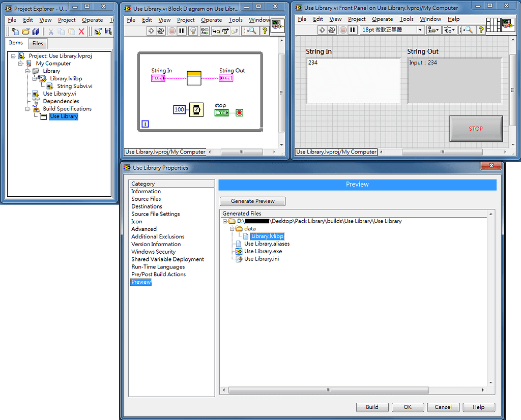Image resolution: width=521 pixels, height=420 pixels.
Task: Pause execution on the block diagram
Action: (182, 30)
